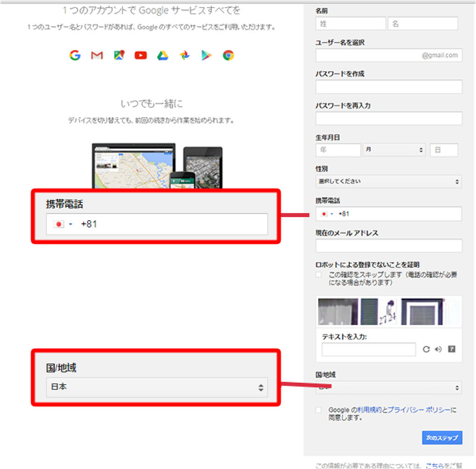This screenshot has height=469, width=476.
Task: Check the この確認をスキップします checkbox
Action: pos(319,275)
